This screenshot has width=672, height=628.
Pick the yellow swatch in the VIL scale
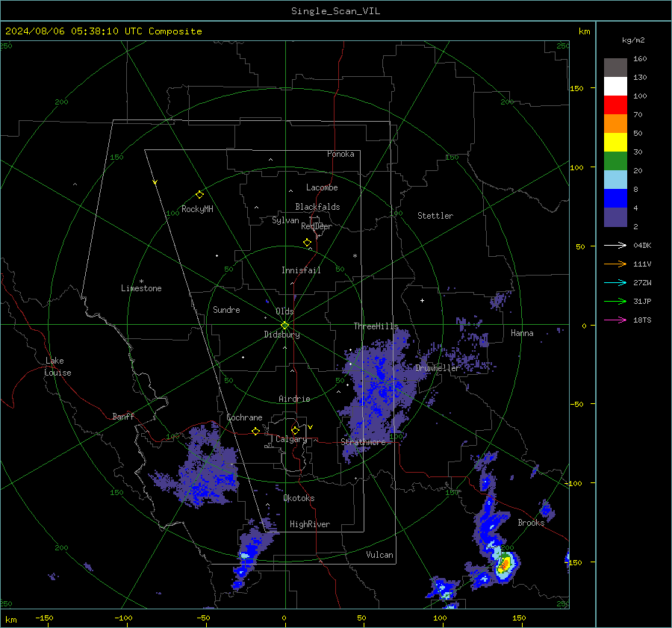coord(615,143)
